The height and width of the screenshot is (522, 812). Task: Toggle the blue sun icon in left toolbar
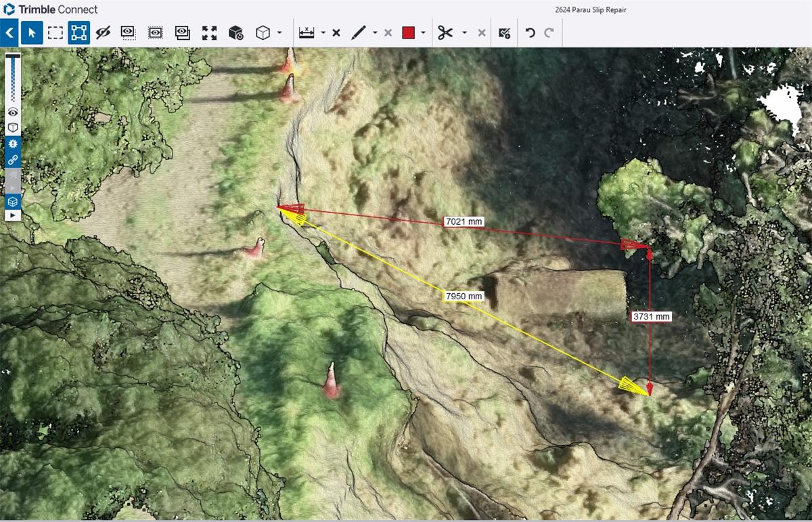[x=13, y=144]
